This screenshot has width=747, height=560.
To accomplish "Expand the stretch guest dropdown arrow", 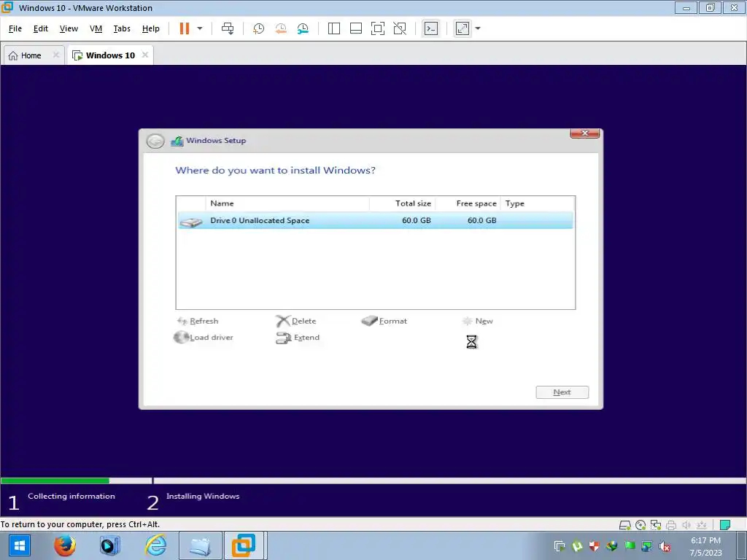I will point(478,28).
